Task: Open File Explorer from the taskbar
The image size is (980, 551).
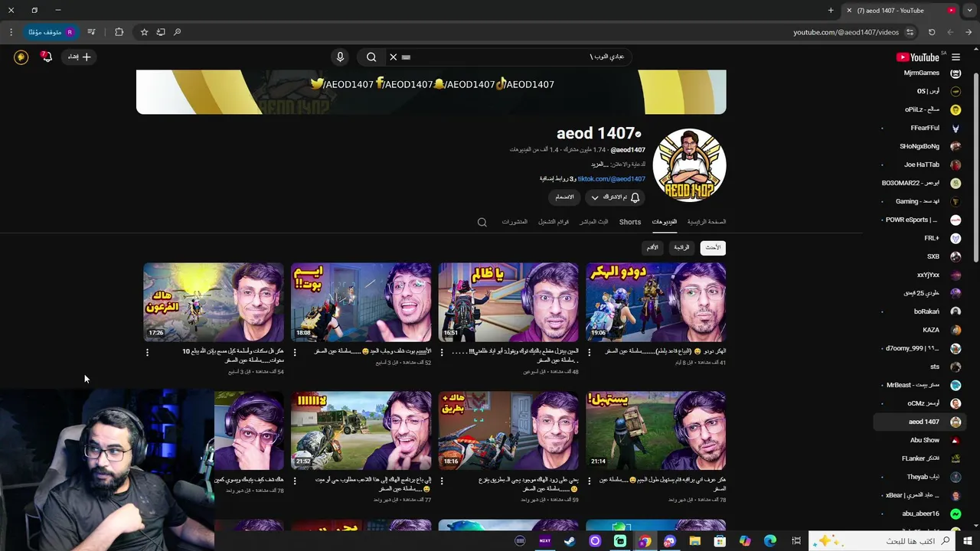Action: 695,541
